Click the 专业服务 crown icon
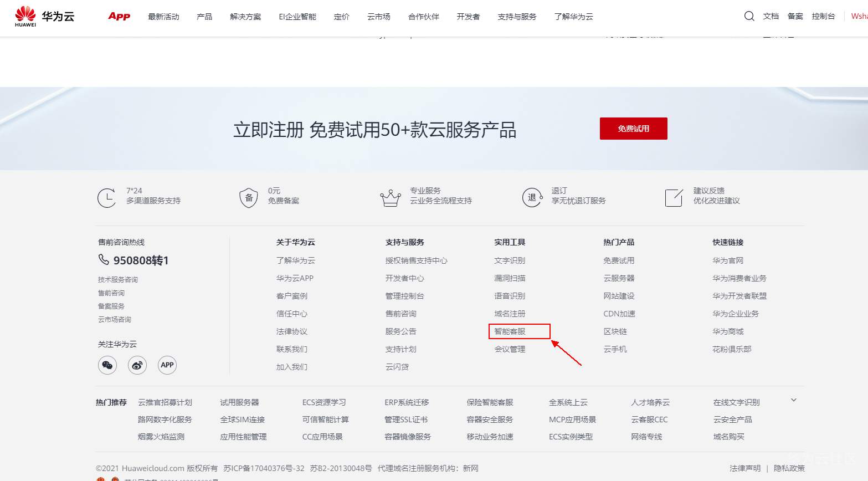This screenshot has width=868, height=481. pyautogui.click(x=391, y=198)
